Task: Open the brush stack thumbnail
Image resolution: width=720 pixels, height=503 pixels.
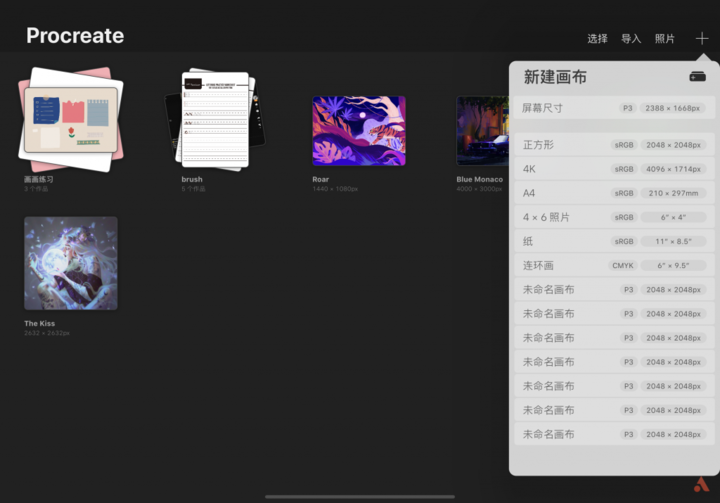Action: pyautogui.click(x=215, y=119)
